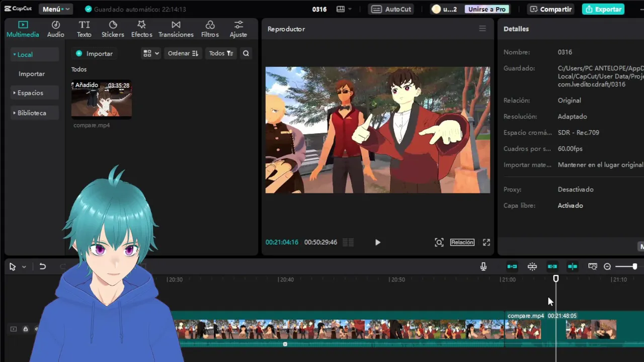The height and width of the screenshot is (362, 644).
Task: Click the media search icon
Action: 246,53
